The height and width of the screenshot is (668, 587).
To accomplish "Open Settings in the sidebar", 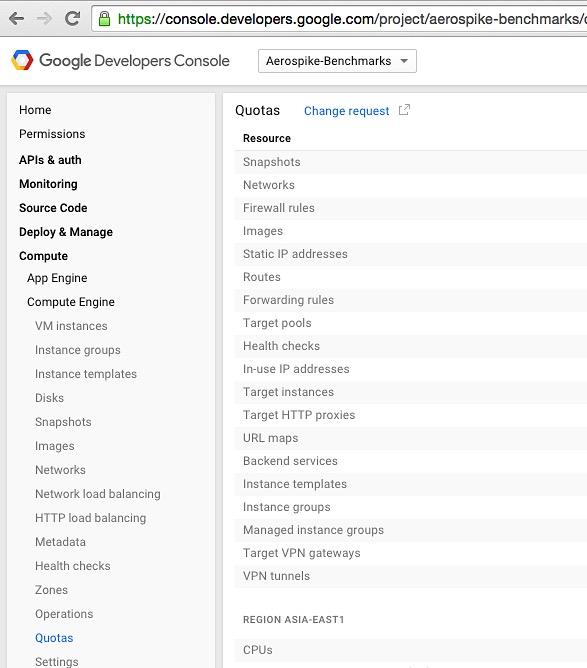I will [x=57, y=662].
